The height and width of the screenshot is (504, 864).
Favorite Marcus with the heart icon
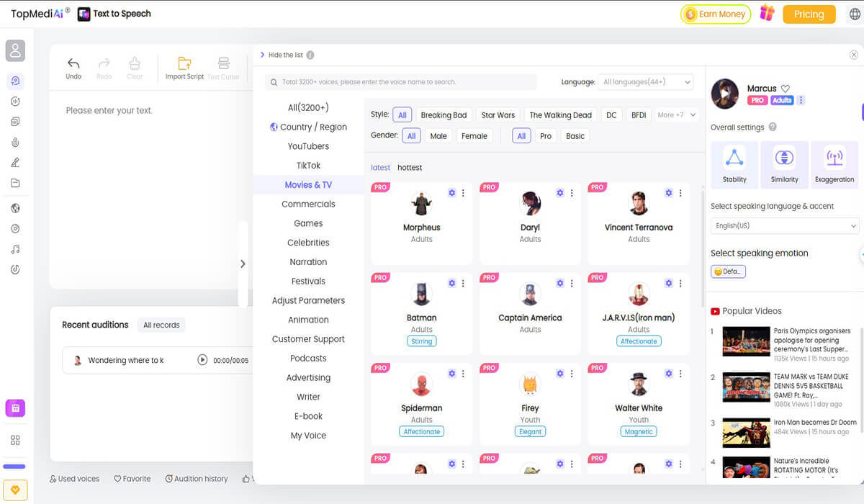click(x=786, y=89)
